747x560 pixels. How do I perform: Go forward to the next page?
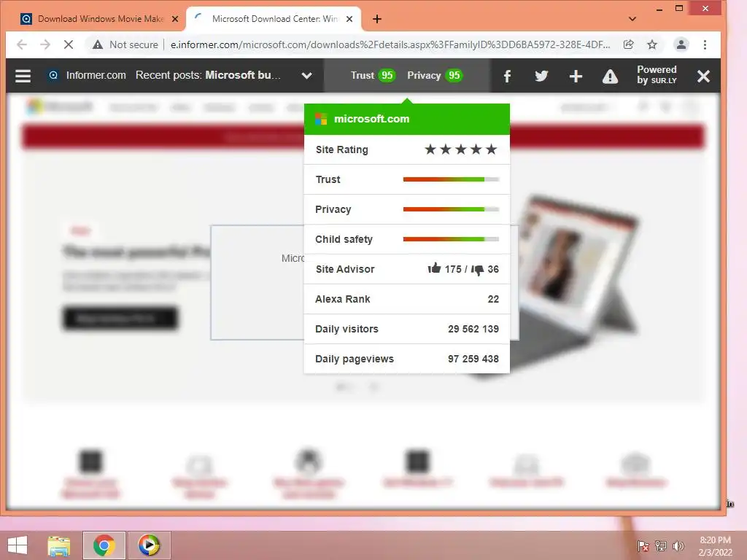click(45, 44)
